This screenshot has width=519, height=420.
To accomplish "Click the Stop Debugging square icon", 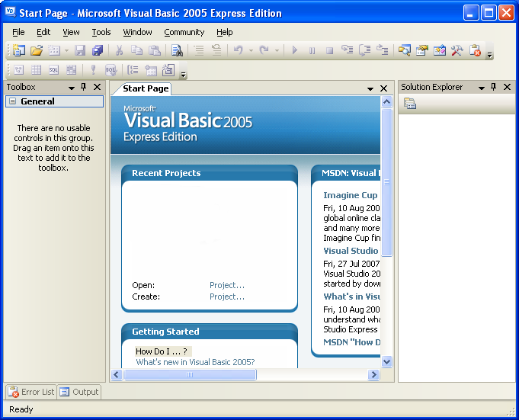I will click(x=329, y=50).
